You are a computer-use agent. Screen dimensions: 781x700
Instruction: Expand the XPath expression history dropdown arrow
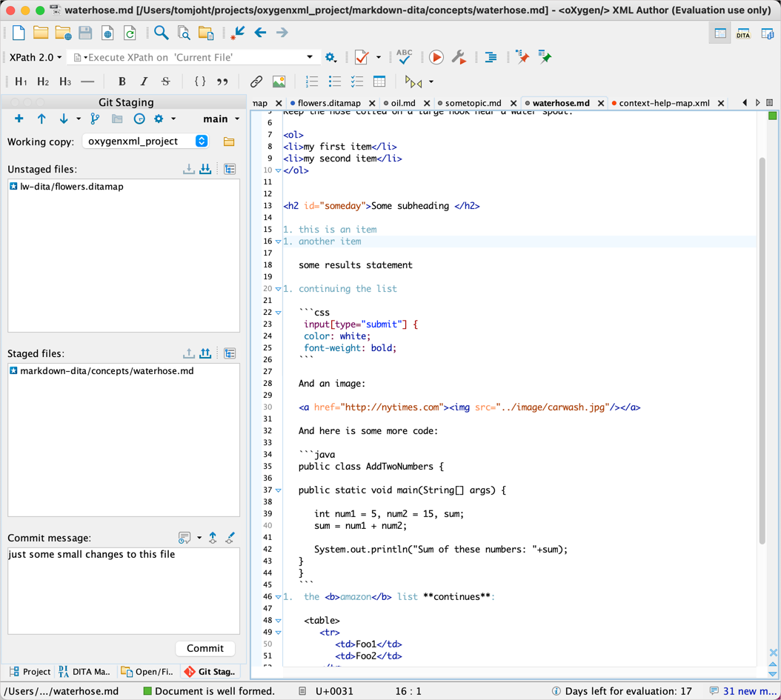click(x=310, y=57)
